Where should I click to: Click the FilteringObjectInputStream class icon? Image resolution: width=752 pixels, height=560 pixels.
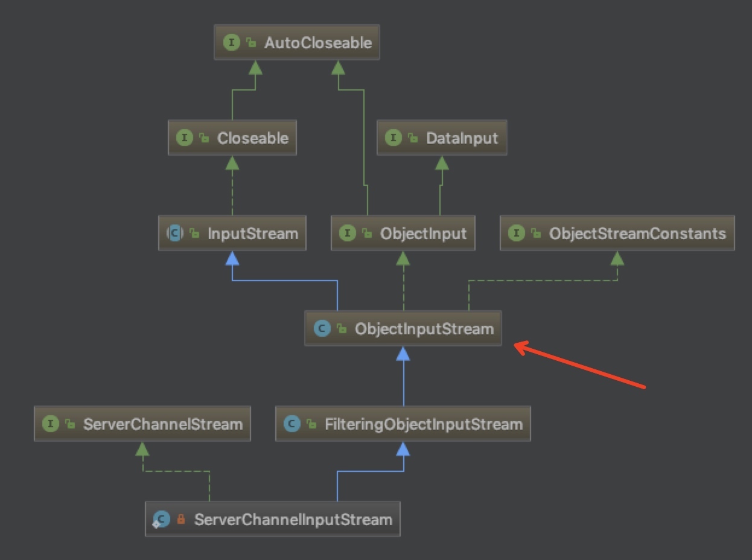pos(292,424)
